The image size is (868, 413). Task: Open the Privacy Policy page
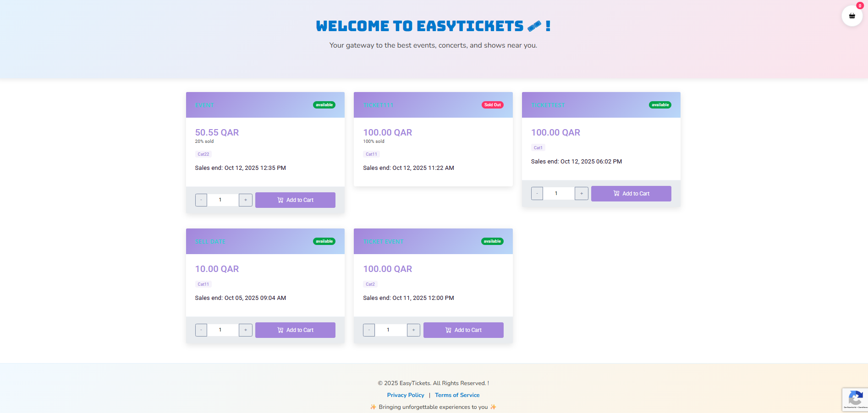[405, 395]
